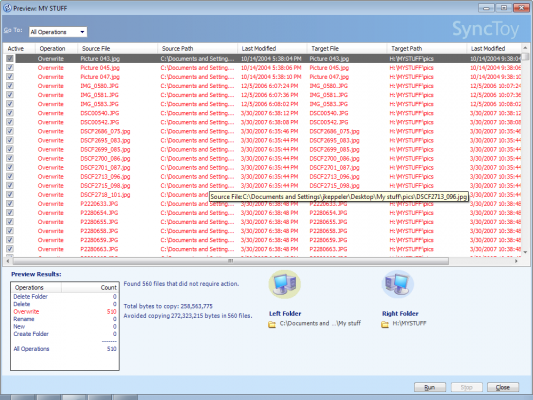Click the down arrow of the vertical scrollbar
The height and width of the screenshot is (400, 533).
(525, 252)
